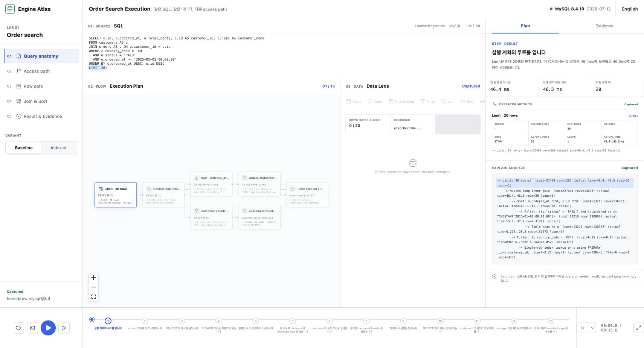Zoom out of the execution plan canvas
644x348 pixels.
point(93,287)
